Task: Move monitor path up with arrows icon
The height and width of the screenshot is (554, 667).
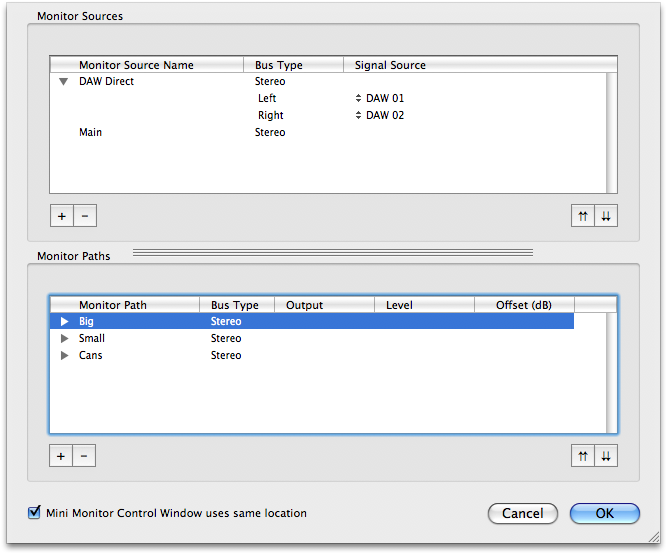Action: (x=583, y=456)
